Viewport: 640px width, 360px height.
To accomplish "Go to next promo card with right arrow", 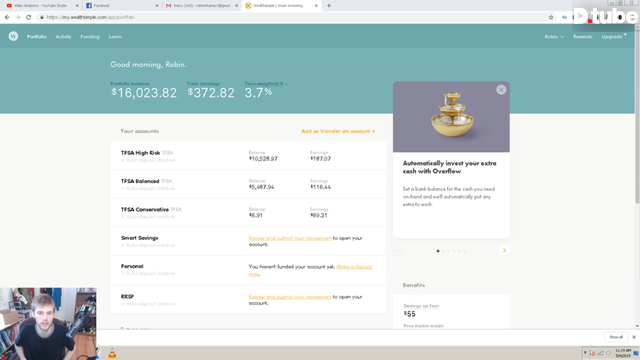I will coord(504,250).
